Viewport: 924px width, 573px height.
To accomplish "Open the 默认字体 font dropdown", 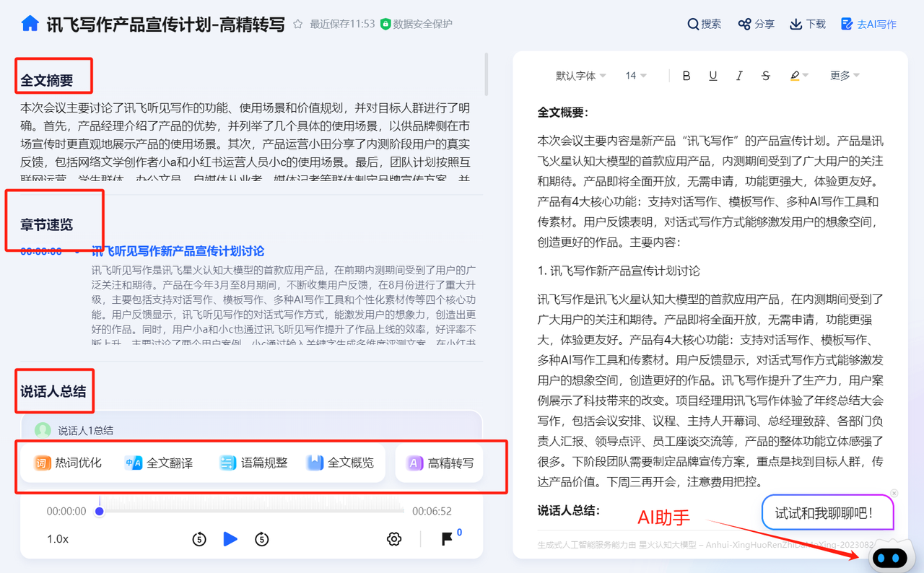I will [x=580, y=76].
